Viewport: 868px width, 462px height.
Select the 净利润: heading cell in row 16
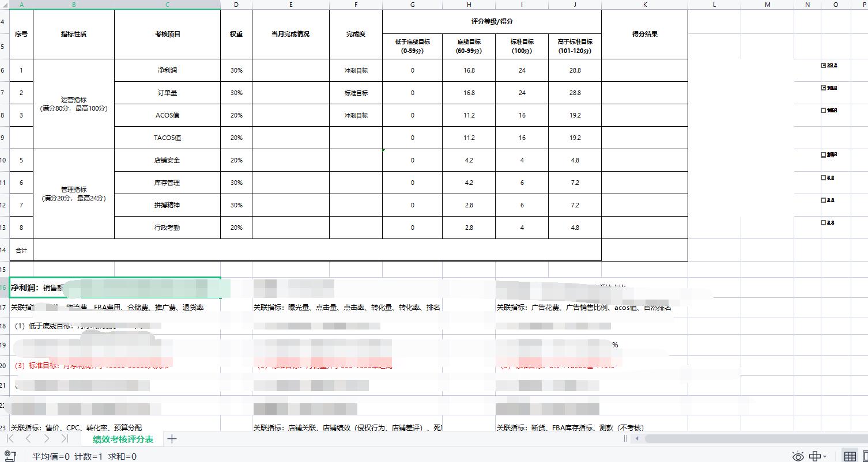click(x=115, y=287)
